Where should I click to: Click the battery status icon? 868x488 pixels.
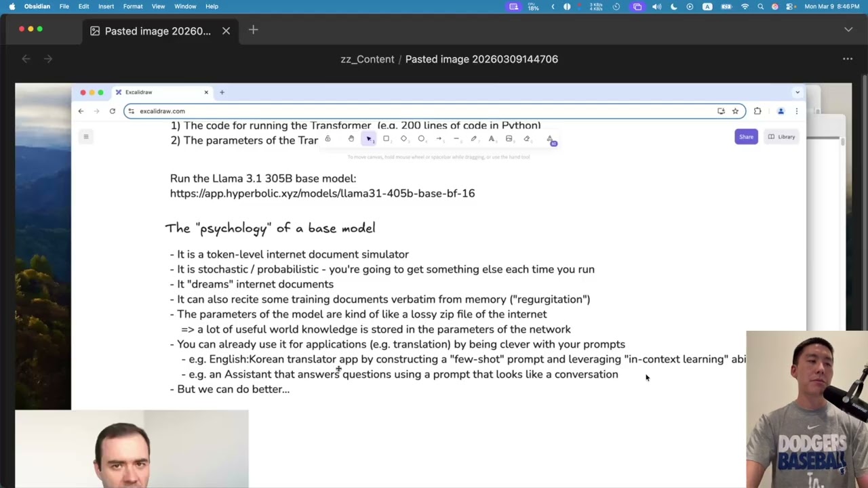(726, 6)
